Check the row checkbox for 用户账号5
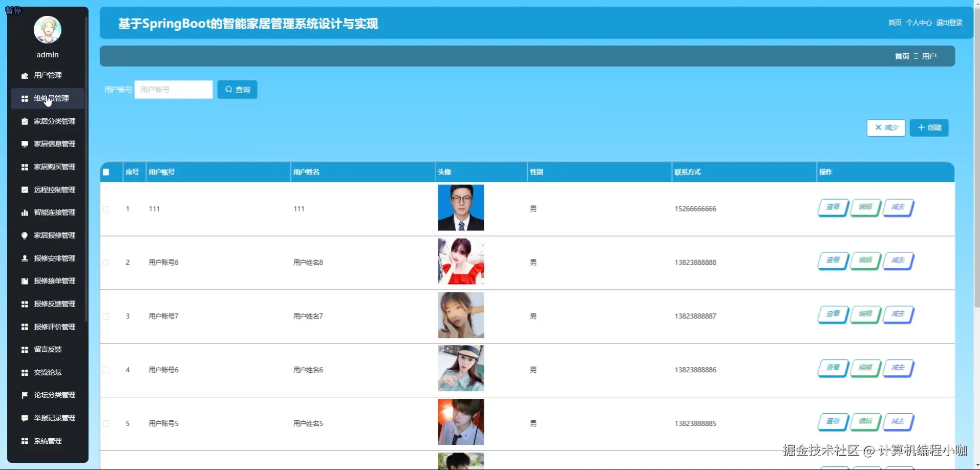The image size is (980, 470). pos(106,424)
